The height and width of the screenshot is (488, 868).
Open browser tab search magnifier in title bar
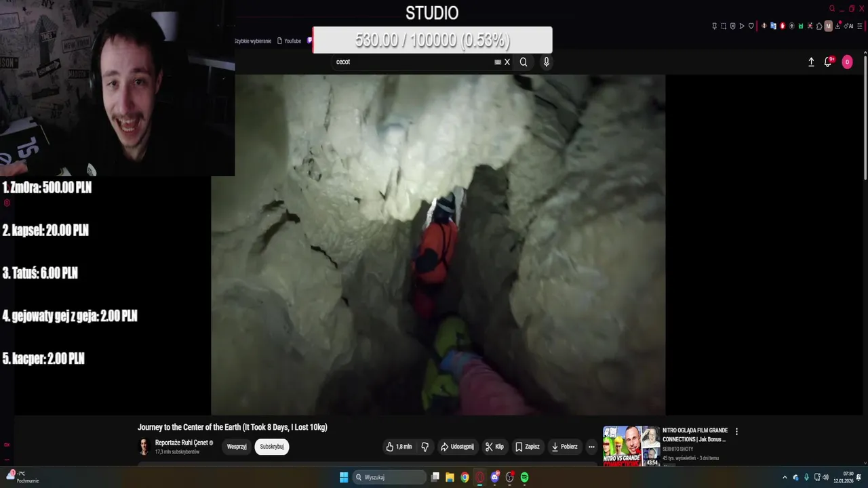832,9
